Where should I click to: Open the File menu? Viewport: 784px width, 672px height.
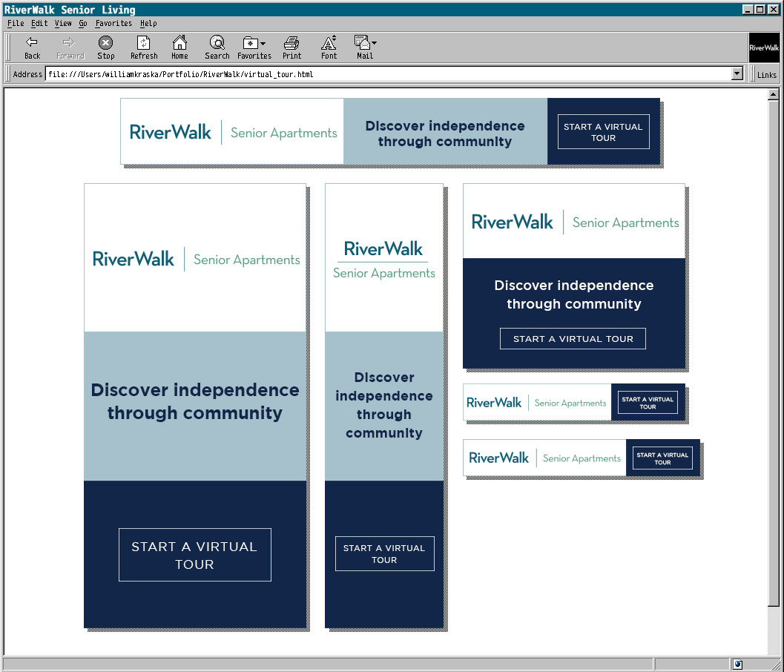pyautogui.click(x=16, y=23)
